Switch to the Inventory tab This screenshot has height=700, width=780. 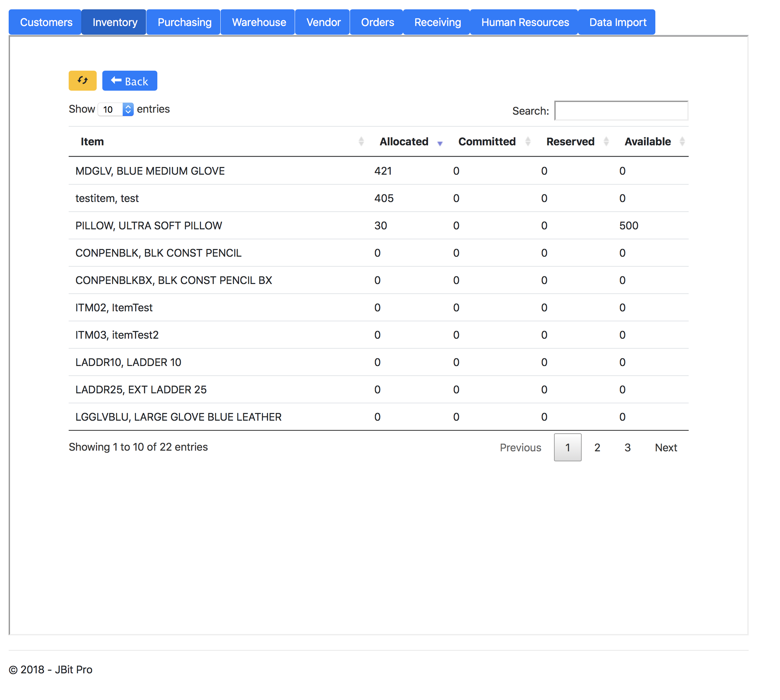[114, 22]
